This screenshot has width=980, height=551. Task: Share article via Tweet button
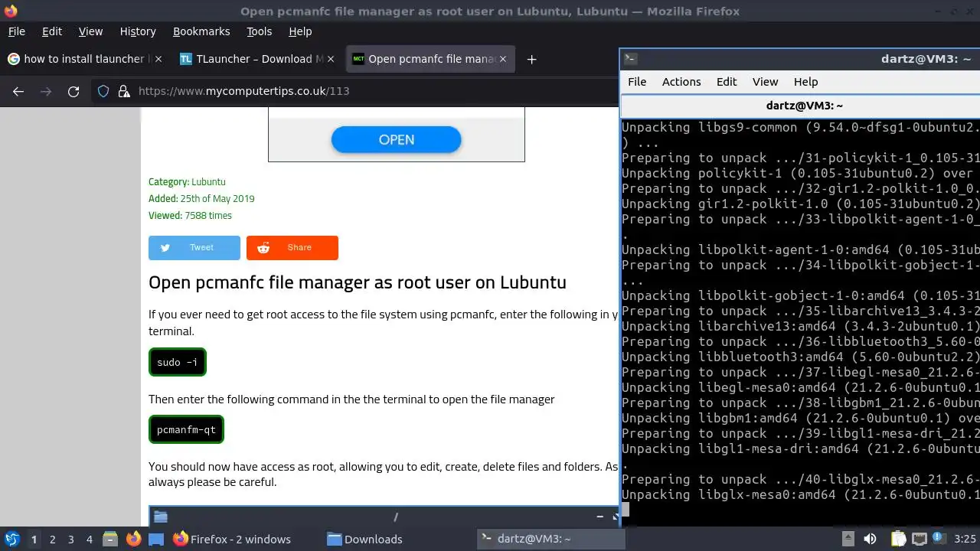click(194, 247)
